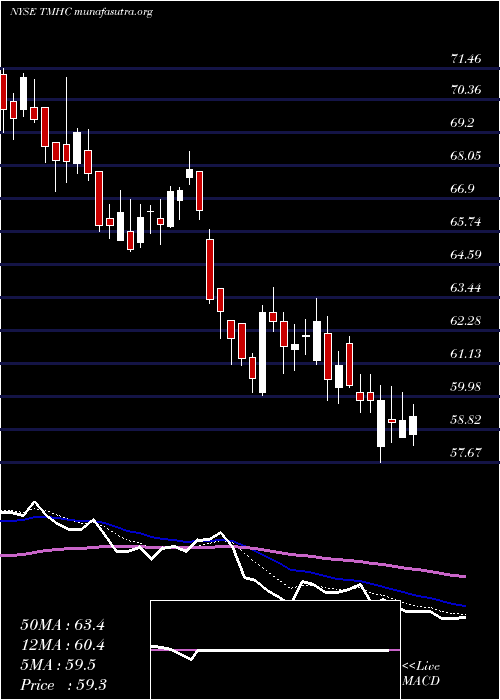Click the tall white candle near 62.28 level

(262, 353)
